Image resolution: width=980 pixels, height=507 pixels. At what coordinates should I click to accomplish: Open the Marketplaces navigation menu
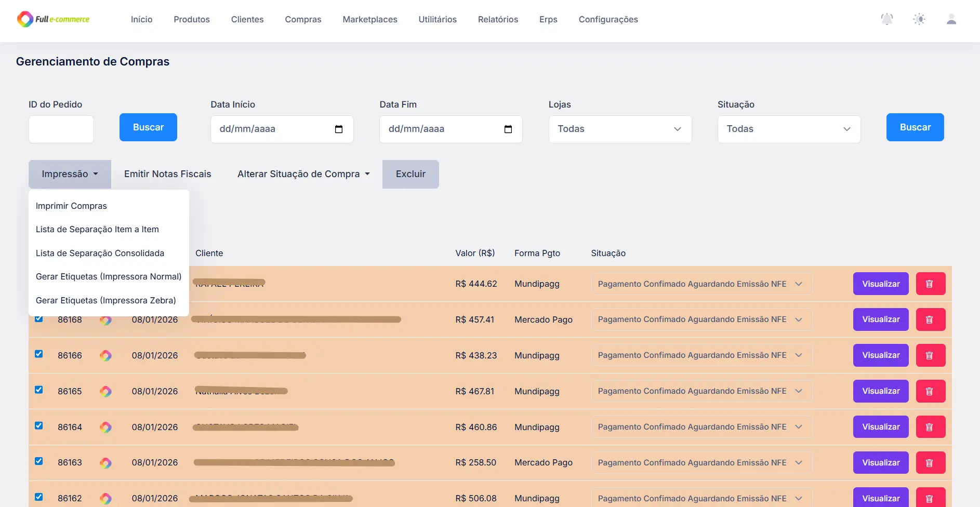coord(370,19)
